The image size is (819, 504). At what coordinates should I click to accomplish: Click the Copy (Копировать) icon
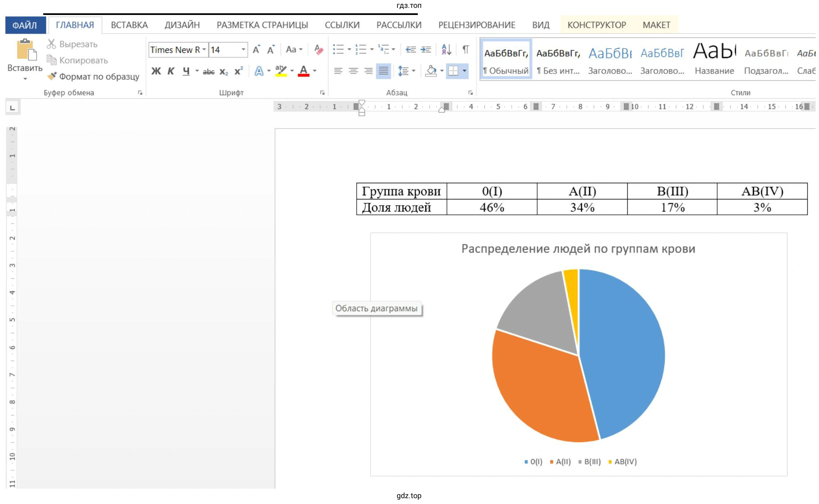tap(51, 60)
